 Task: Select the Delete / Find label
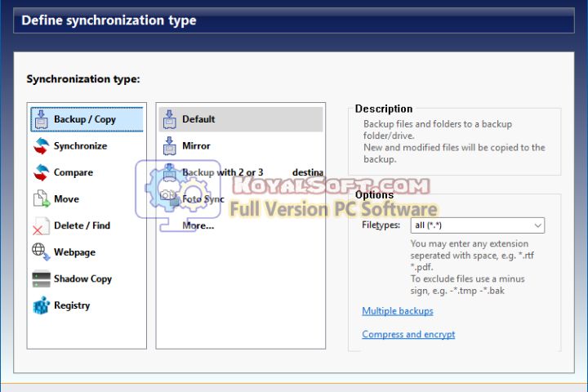click(82, 225)
